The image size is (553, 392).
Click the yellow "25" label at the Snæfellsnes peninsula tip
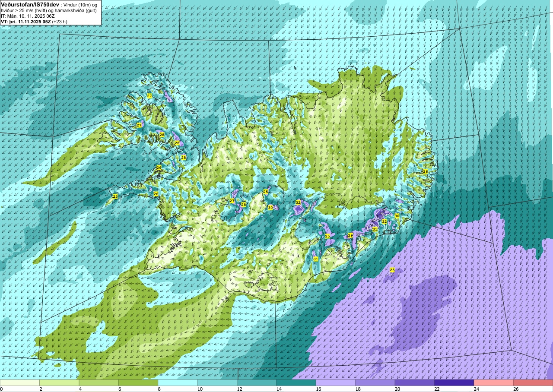pos(115,196)
